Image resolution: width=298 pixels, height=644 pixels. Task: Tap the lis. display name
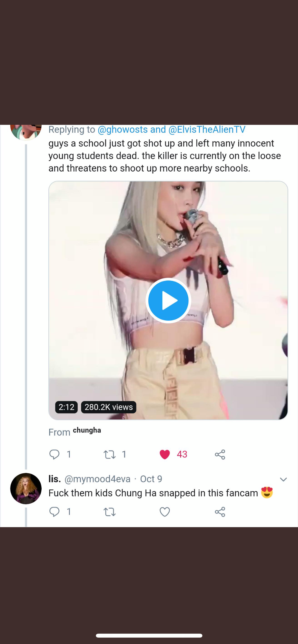click(55, 479)
